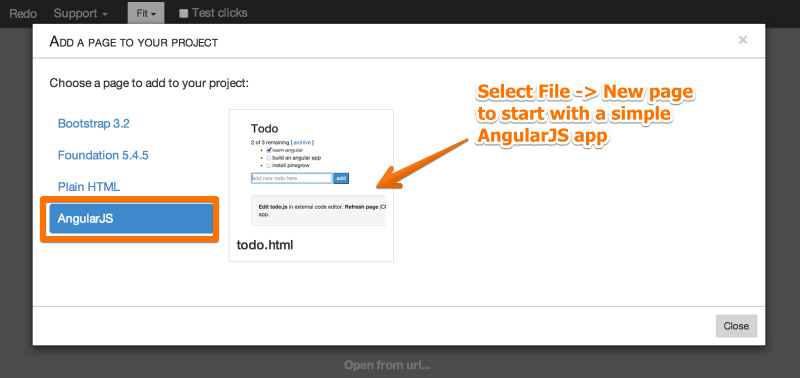Check the build an angular app checkbox
800x378 pixels.
pos(269,158)
